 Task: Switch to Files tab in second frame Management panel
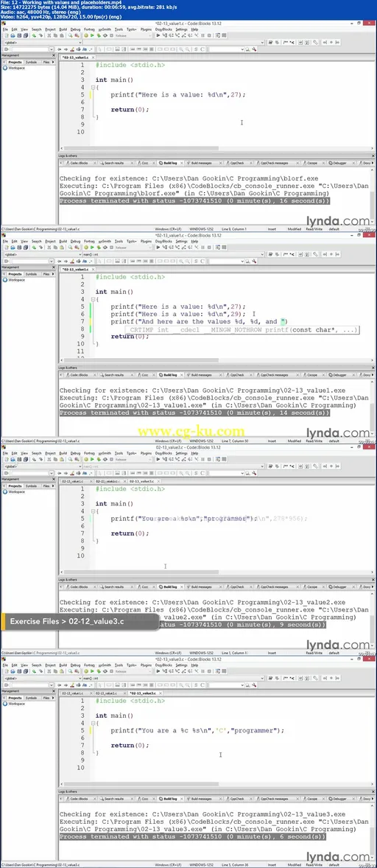(46, 274)
